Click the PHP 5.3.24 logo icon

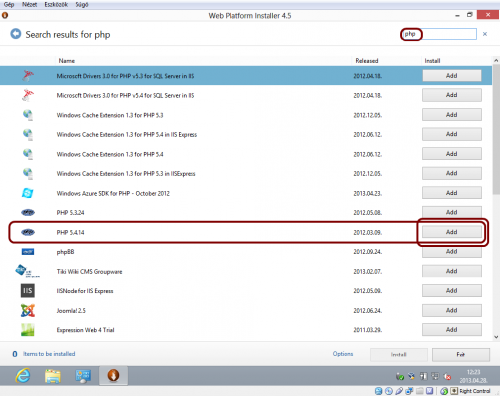[x=28, y=212]
